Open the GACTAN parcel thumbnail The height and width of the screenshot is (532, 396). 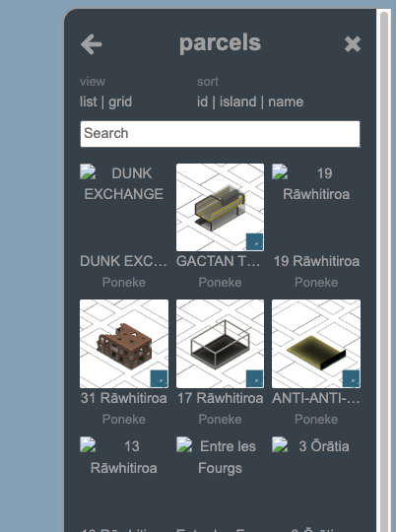220,207
